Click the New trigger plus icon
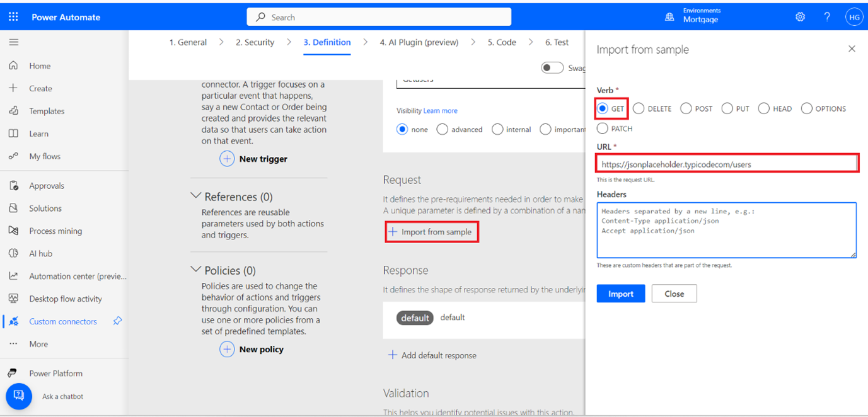 point(227,159)
